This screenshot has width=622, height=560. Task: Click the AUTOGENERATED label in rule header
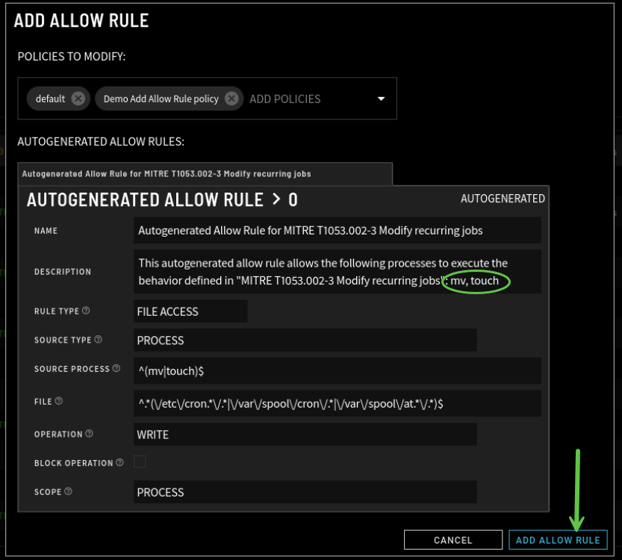tap(503, 198)
